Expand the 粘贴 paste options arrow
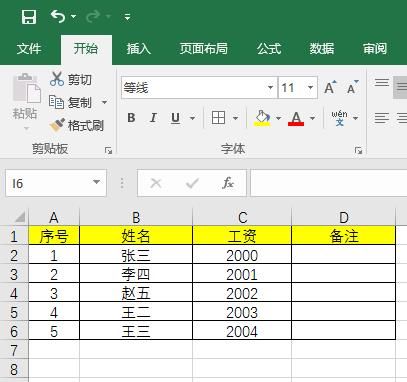Screen dimensions: 407x382 [x=26, y=128]
